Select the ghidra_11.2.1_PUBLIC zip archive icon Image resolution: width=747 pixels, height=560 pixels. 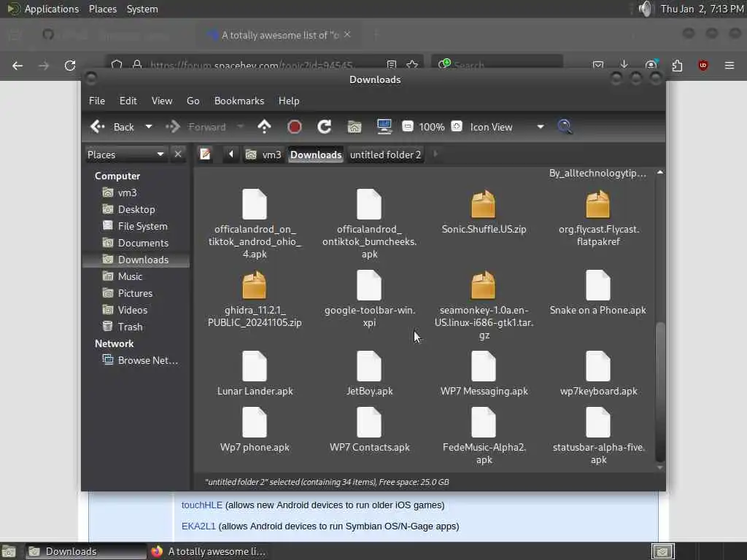255,285
